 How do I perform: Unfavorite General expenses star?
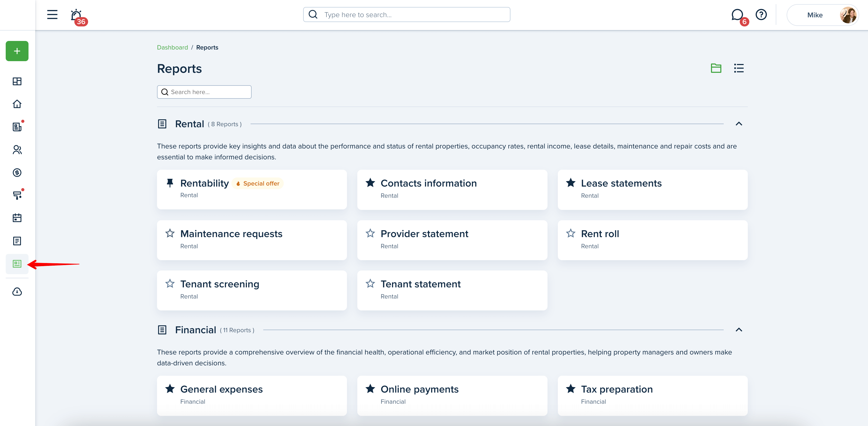pyautogui.click(x=170, y=389)
